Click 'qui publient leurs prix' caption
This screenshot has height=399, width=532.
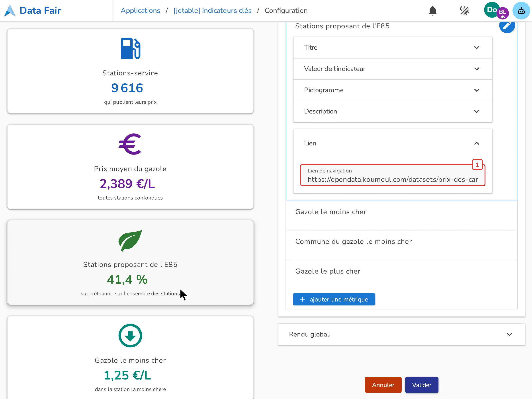(x=130, y=102)
